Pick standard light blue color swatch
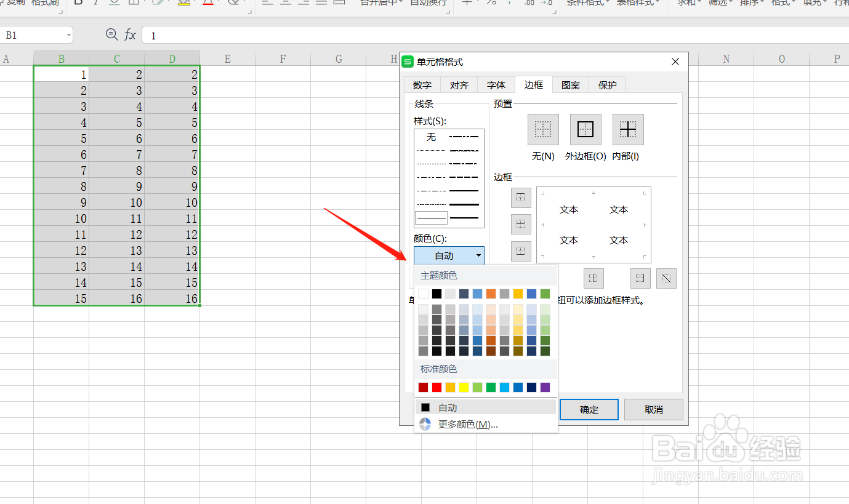The image size is (849, 504). click(504, 387)
